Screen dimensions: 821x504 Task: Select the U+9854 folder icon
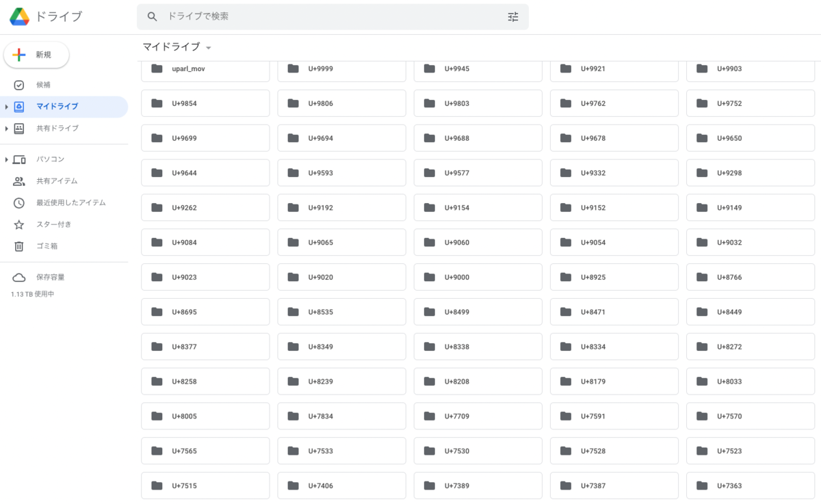[157, 103]
